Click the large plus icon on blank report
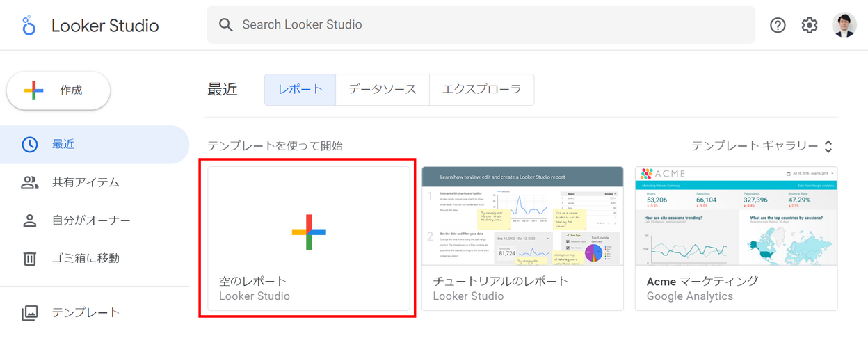This screenshot has height=345, width=868. pos(309,232)
